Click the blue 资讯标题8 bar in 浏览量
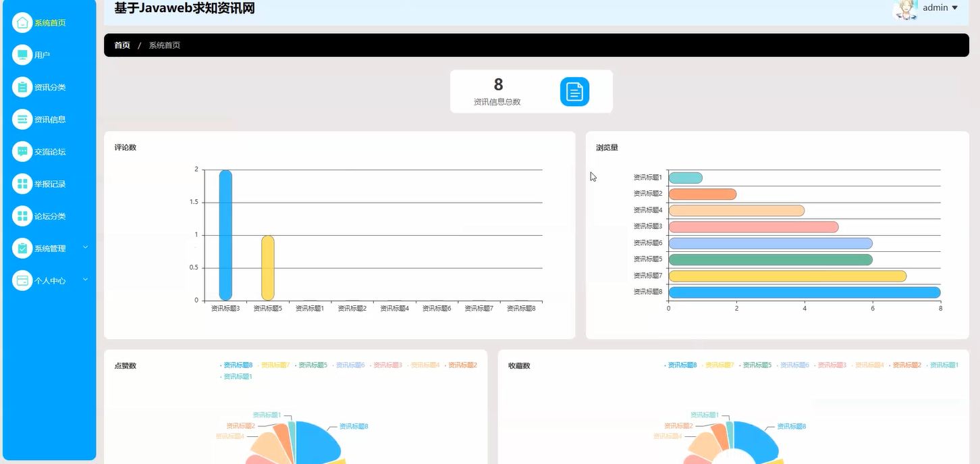Screen dimensions: 980x464 pyautogui.click(x=805, y=292)
